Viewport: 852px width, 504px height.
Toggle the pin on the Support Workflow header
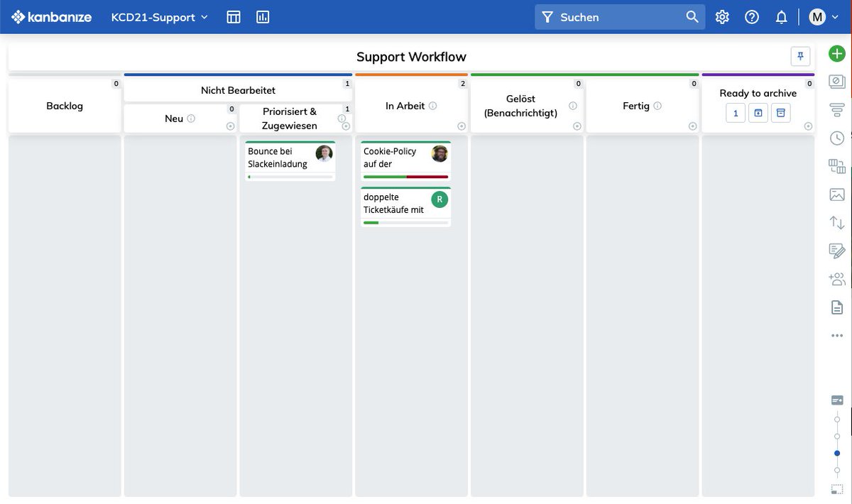800,56
